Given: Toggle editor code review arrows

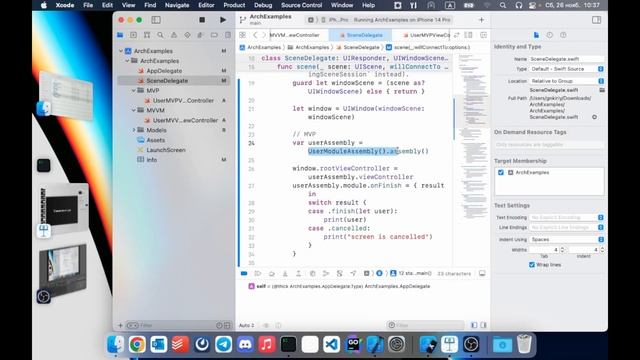Looking at the screenshot, I should pyautogui.click(x=456, y=35).
